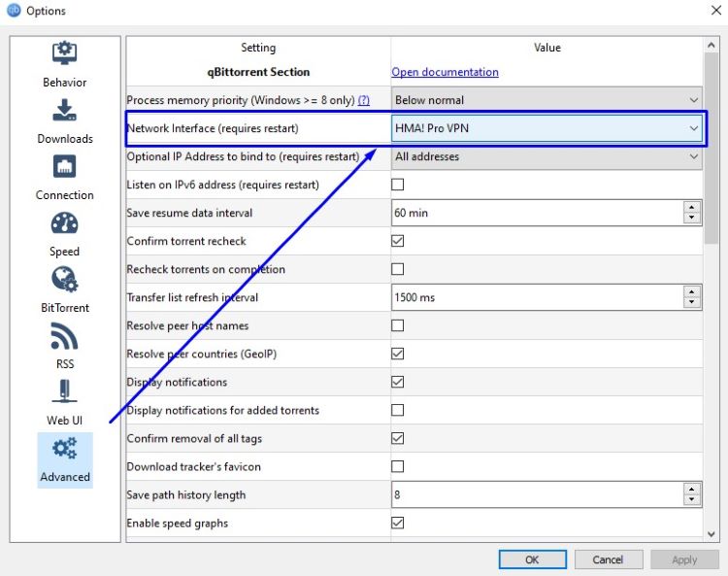Close the Options dialog
The height and width of the screenshot is (576, 728).
[x=716, y=11]
